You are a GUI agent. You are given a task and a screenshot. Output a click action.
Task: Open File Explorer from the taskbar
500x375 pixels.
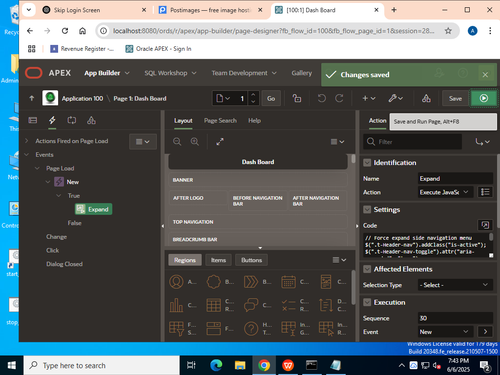(x=240, y=365)
